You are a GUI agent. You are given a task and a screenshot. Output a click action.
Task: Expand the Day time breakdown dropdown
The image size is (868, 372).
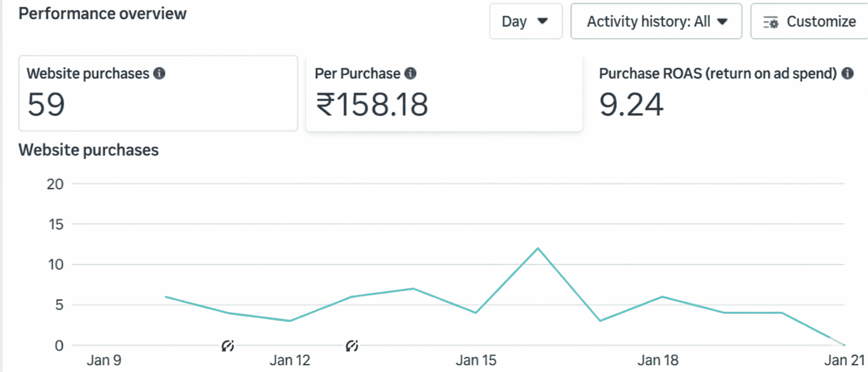(x=525, y=22)
